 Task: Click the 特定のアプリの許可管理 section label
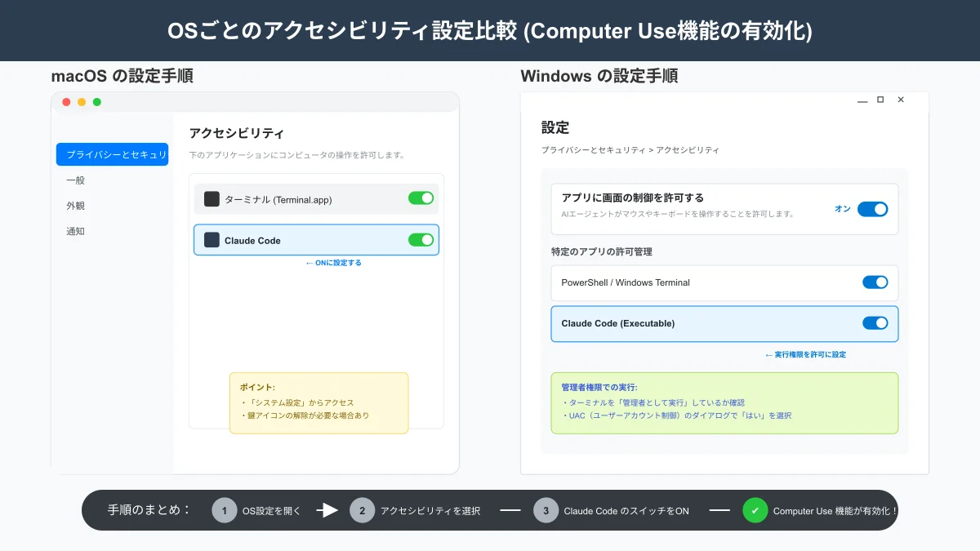602,251
